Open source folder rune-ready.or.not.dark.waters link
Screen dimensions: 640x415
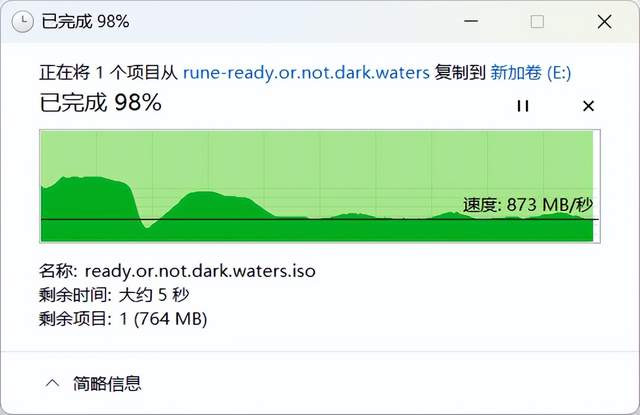[x=306, y=72]
